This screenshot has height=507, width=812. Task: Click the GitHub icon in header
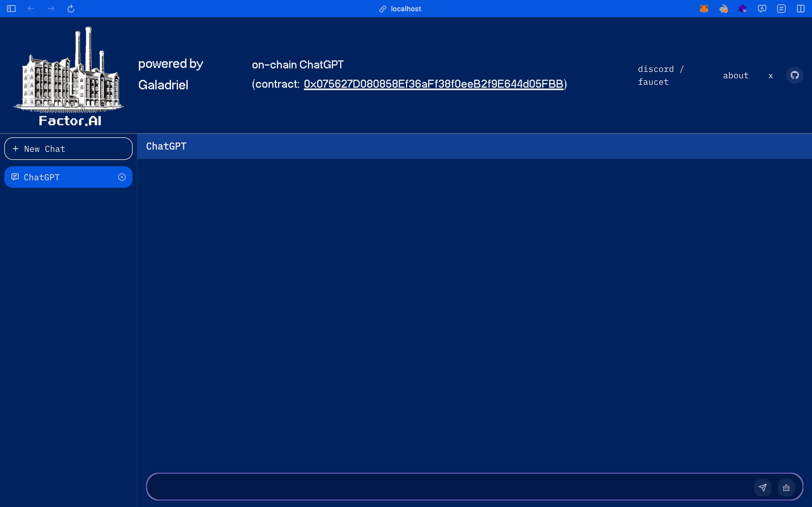(795, 75)
